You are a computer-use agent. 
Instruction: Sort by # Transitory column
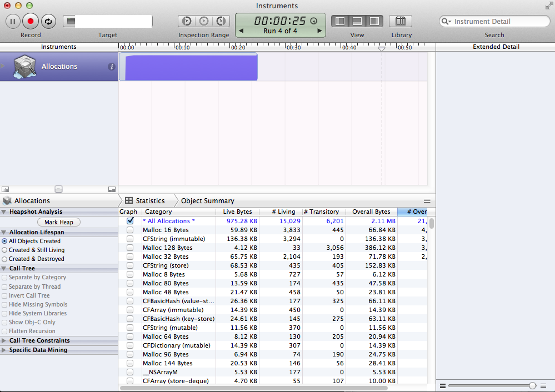324,212
